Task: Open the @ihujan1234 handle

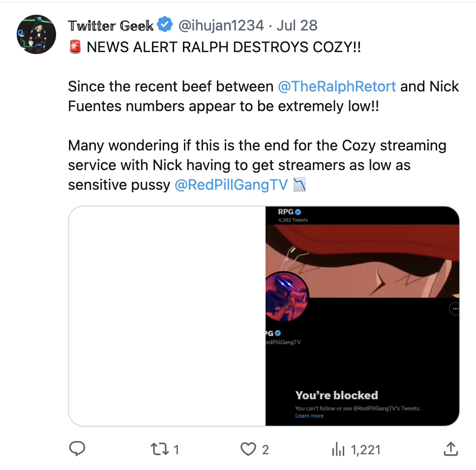Action: (221, 25)
